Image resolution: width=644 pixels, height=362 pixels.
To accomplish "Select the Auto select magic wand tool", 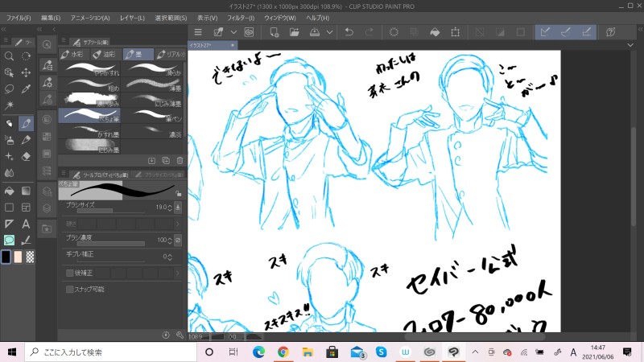I will [9, 105].
